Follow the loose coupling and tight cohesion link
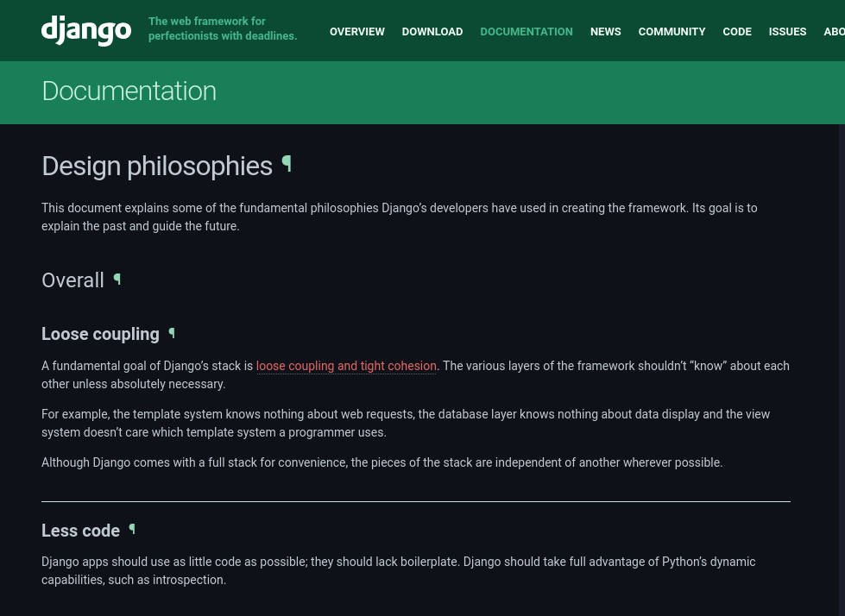Image resolution: width=845 pixels, height=616 pixels. (x=346, y=366)
